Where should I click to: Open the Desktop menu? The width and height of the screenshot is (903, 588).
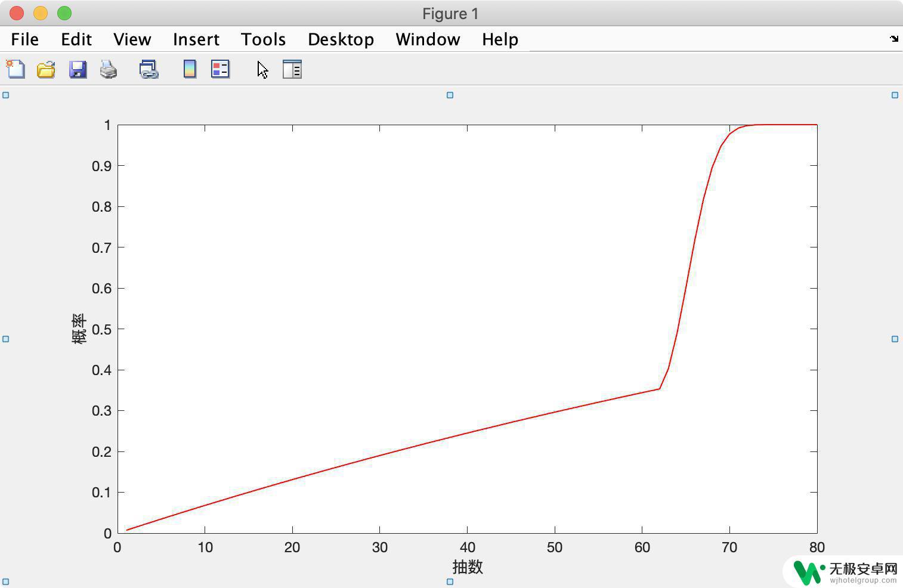tap(341, 39)
